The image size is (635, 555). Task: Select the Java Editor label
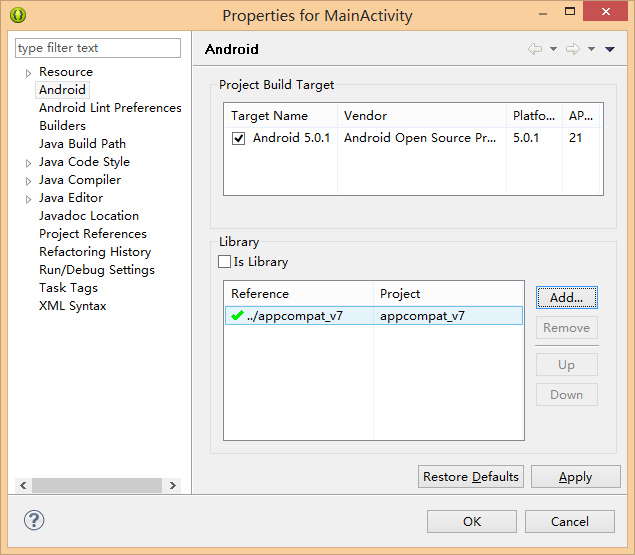click(x=71, y=198)
